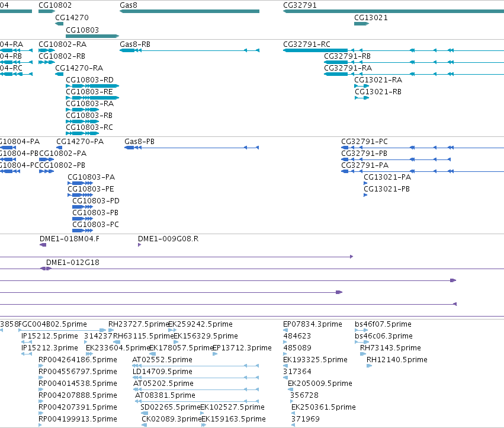Select clone label DME1-012G18
Viewport: 504px width, 428px height.
[73, 263]
